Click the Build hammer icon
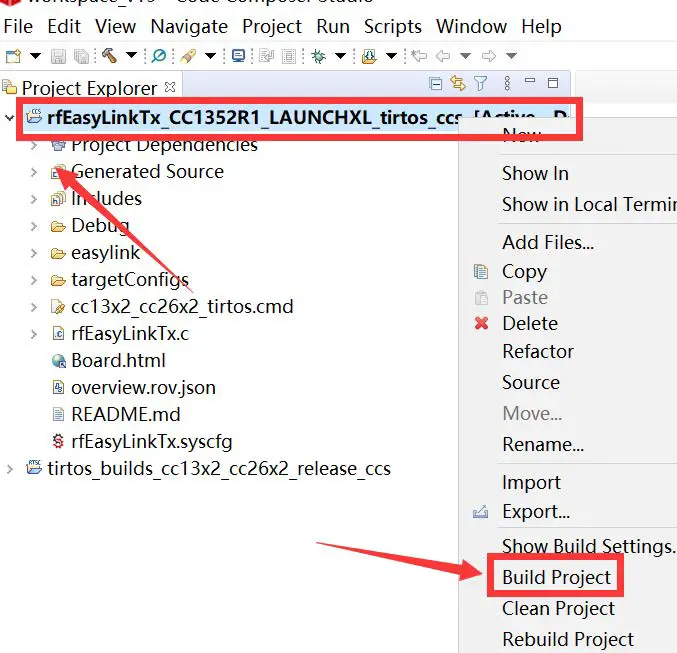 point(109,55)
